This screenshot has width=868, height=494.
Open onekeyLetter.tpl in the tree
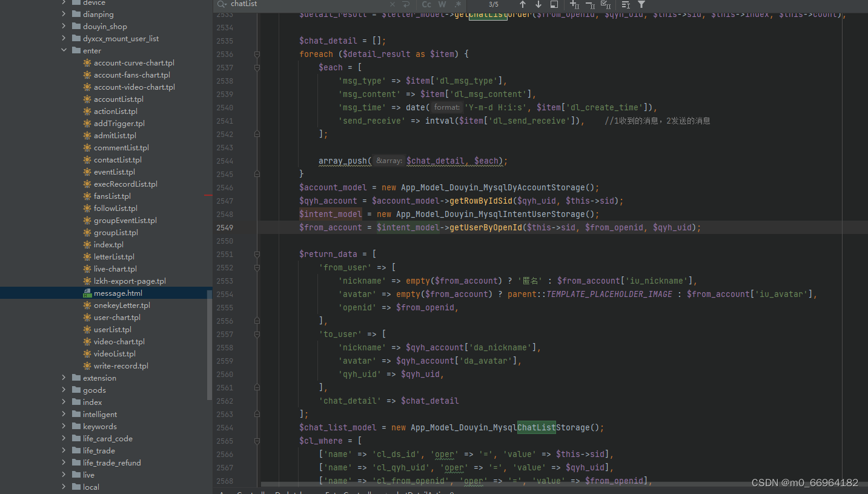(122, 305)
